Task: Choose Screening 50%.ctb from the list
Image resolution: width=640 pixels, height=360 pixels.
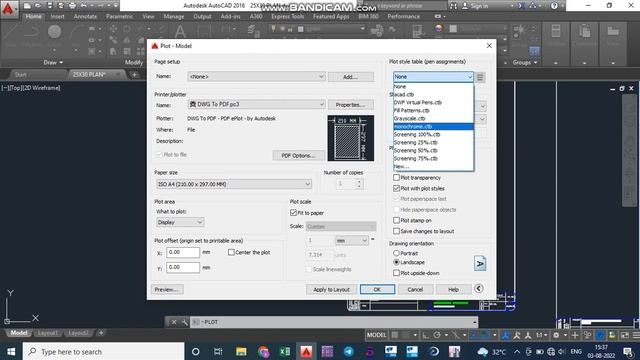Action: pyautogui.click(x=433, y=150)
